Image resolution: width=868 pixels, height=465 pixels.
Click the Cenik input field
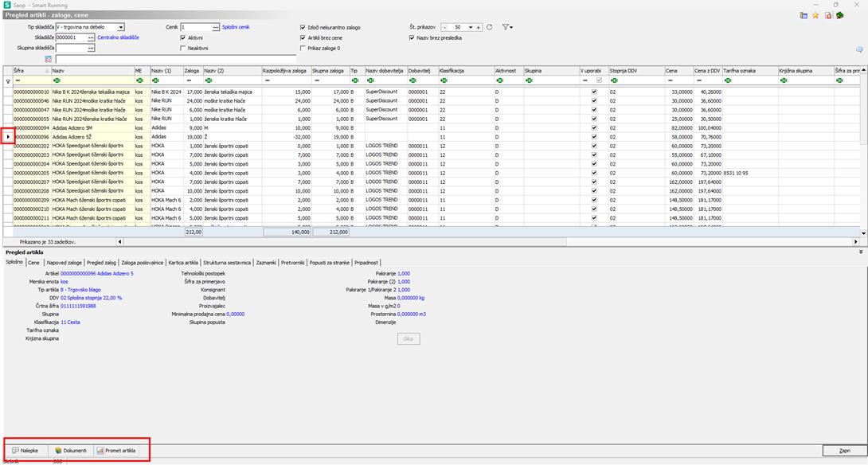(196, 27)
